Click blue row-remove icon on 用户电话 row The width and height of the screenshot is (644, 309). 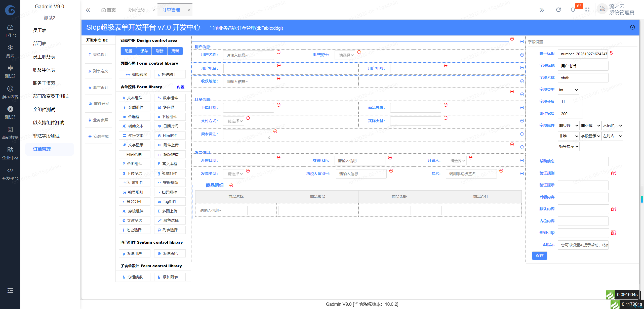pos(522,68)
